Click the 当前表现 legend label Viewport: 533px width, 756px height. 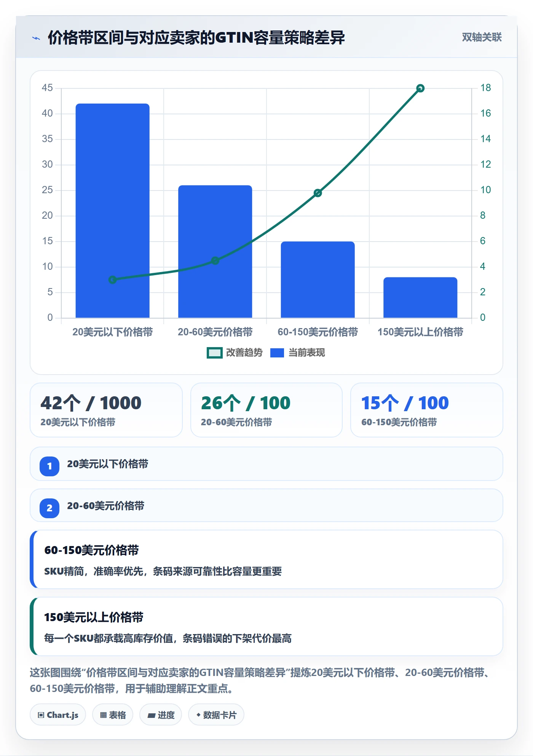tap(307, 353)
